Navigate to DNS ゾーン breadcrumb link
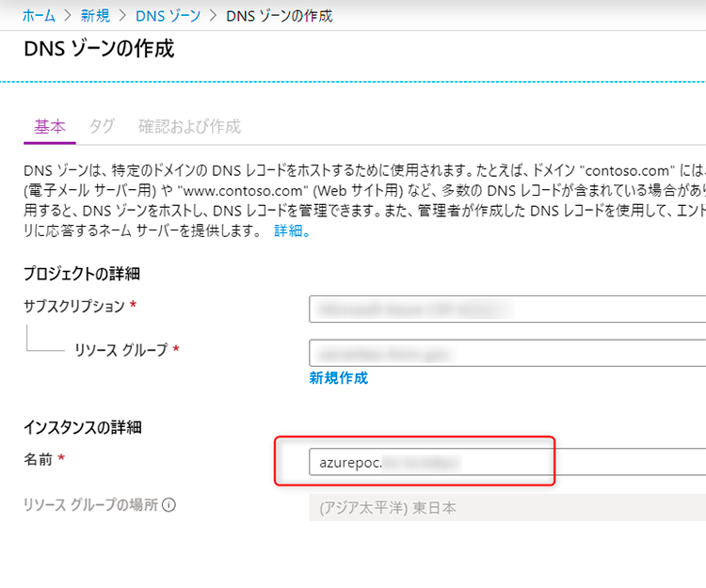 pos(167,16)
